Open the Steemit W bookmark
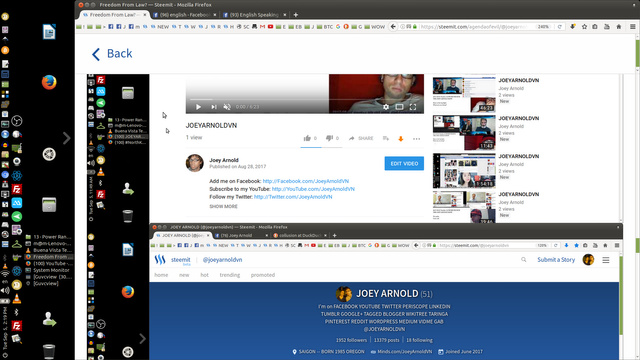This screenshot has width=640, height=360. tap(190, 27)
